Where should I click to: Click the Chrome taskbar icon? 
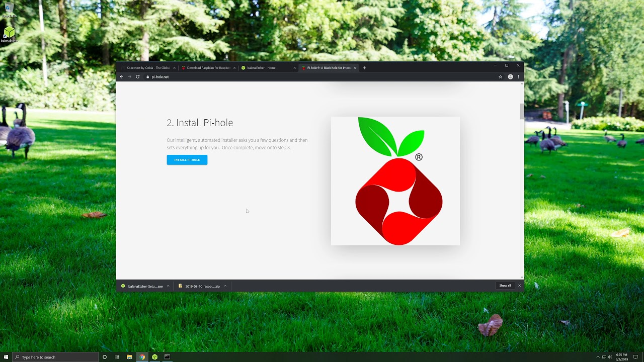tap(142, 357)
